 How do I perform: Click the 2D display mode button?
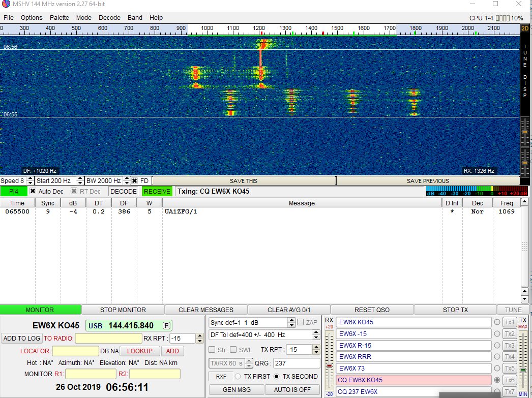525,28
